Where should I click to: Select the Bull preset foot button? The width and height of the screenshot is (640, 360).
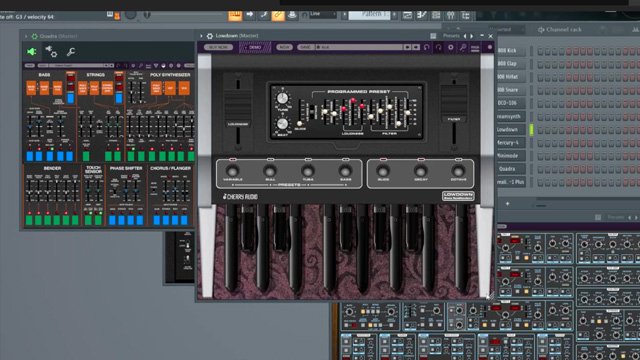[x=270, y=171]
